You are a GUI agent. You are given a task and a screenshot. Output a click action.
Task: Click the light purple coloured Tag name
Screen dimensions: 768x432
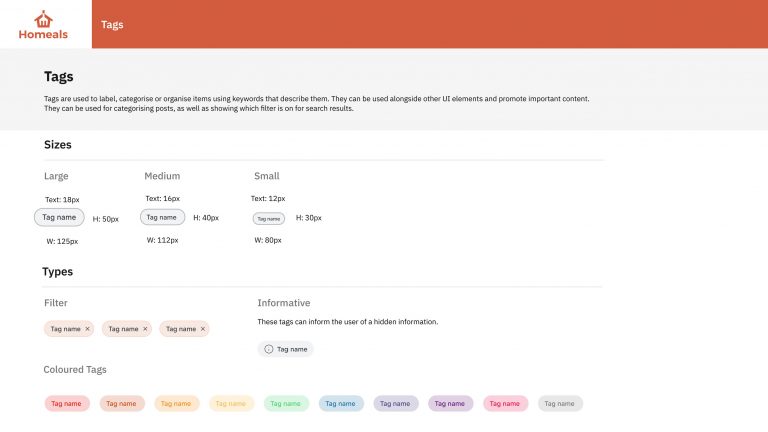pyautogui.click(x=396, y=404)
